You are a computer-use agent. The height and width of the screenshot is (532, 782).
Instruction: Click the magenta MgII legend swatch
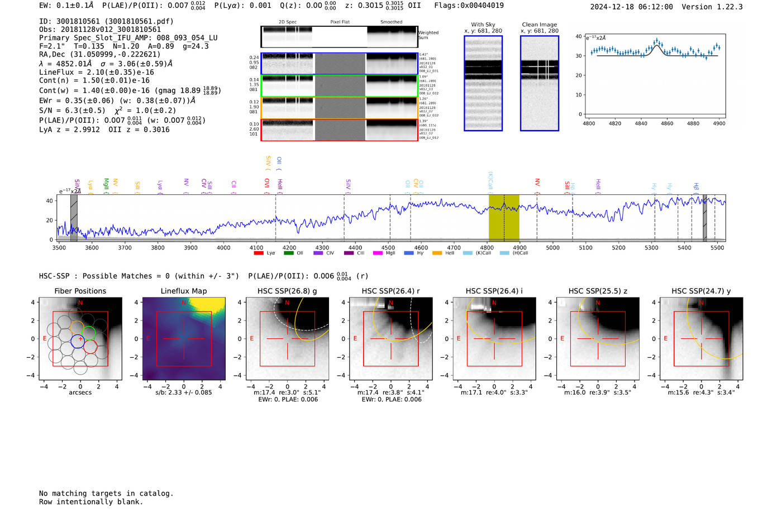coord(378,253)
